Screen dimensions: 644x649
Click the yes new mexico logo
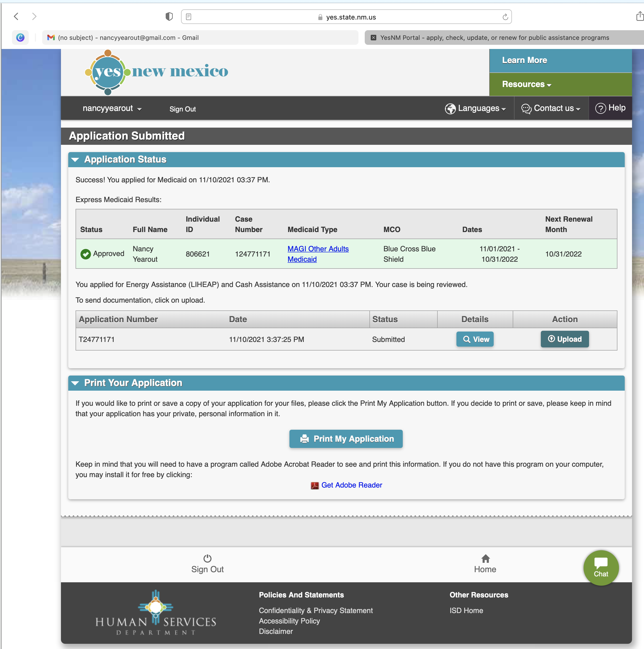pos(156,72)
